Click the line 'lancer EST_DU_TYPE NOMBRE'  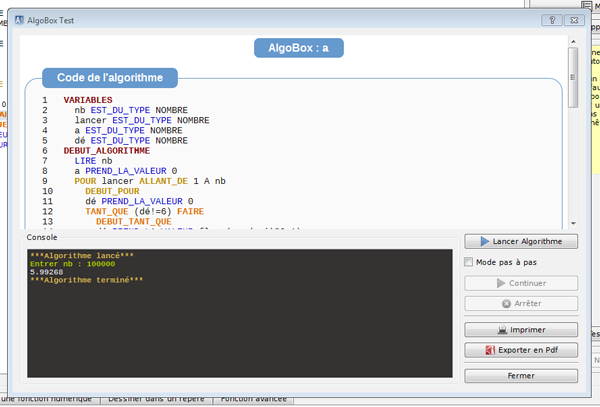(x=142, y=120)
